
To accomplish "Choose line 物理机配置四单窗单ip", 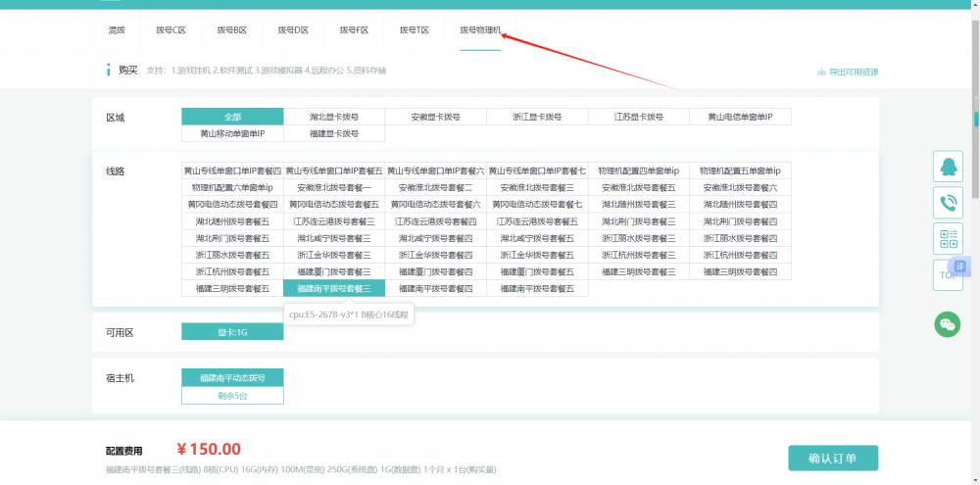I will pos(639,170).
